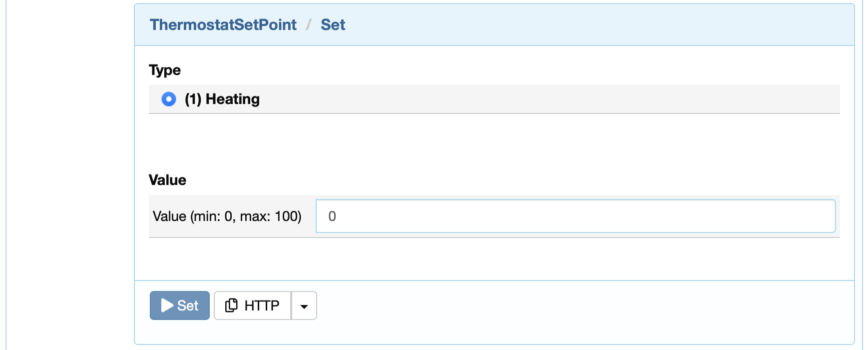Open the caret dropdown next to HTTP
The height and width of the screenshot is (350, 868).
[x=304, y=305]
